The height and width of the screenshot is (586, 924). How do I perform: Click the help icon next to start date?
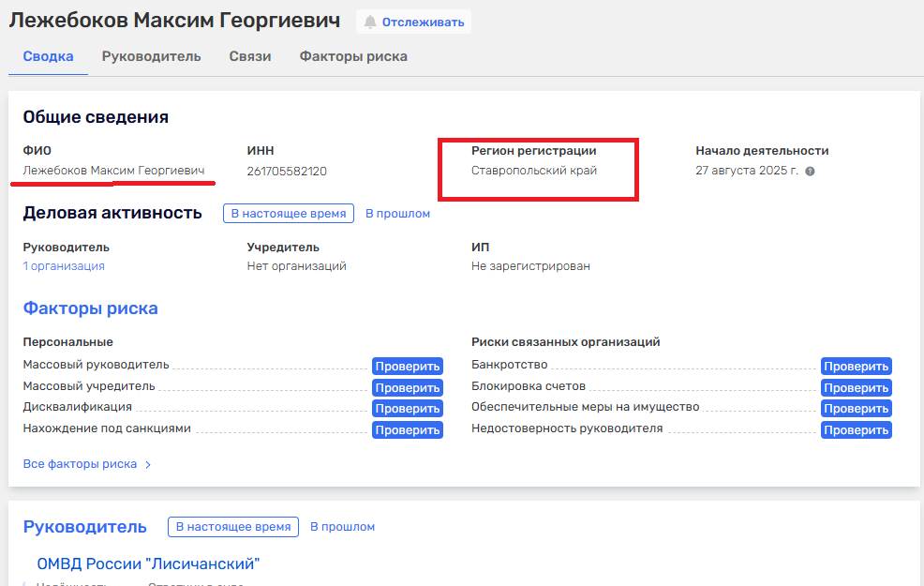[x=810, y=172]
